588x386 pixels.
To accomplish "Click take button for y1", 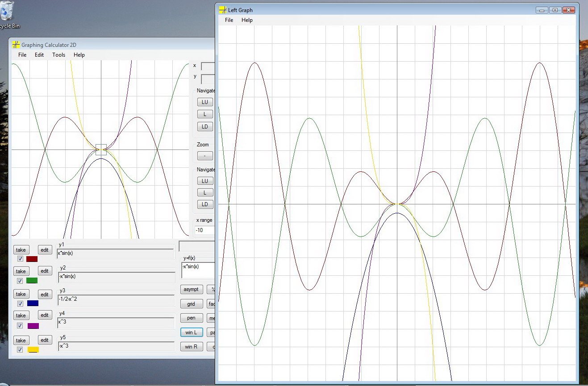I will (x=21, y=250).
